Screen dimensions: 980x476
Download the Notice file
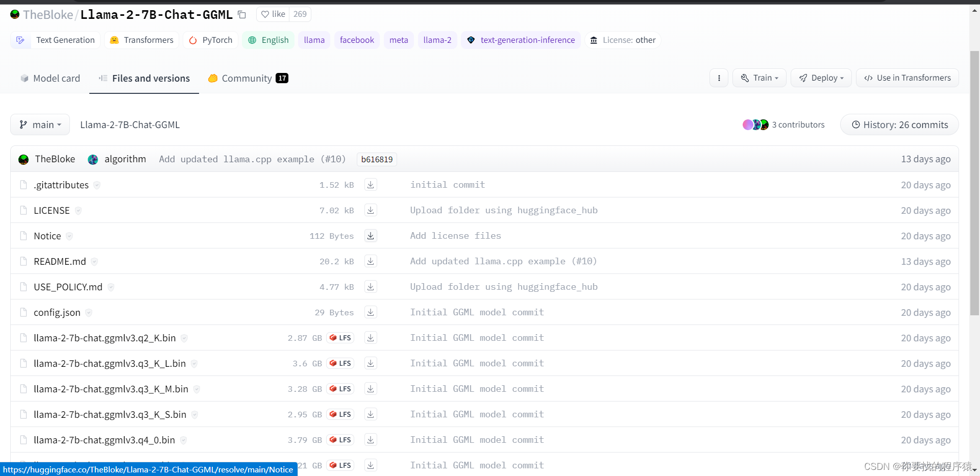371,236
